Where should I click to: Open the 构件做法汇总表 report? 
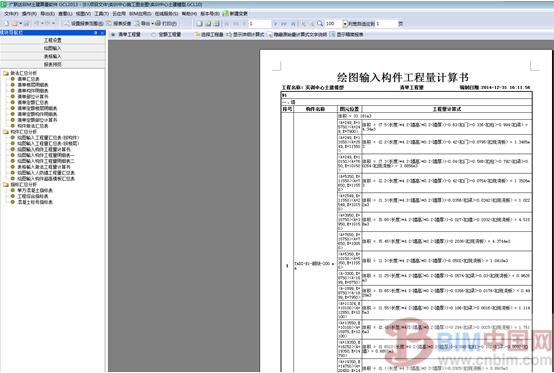pyautogui.click(x=33, y=126)
